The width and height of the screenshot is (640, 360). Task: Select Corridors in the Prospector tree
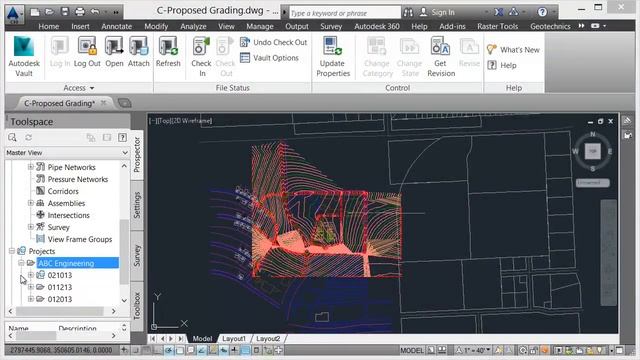tap(63, 191)
